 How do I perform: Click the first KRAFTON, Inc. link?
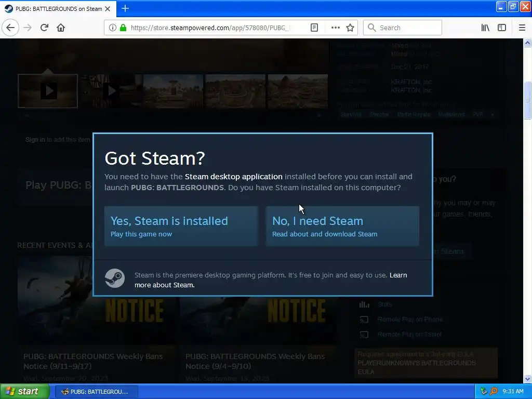pos(411,82)
